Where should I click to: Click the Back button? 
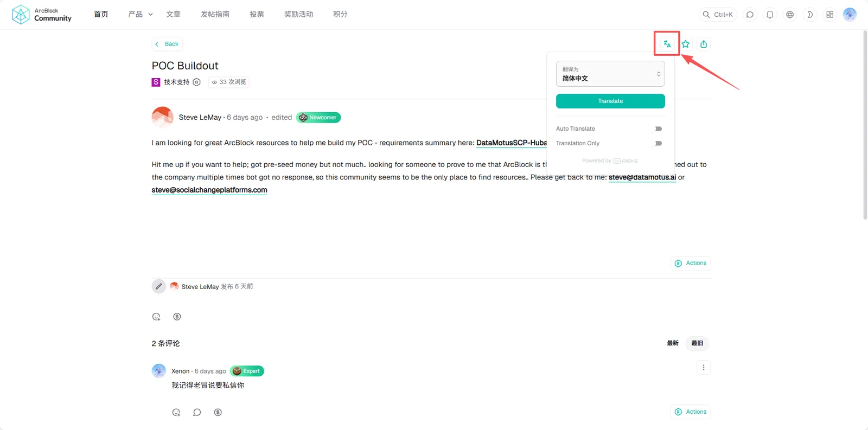[167, 44]
